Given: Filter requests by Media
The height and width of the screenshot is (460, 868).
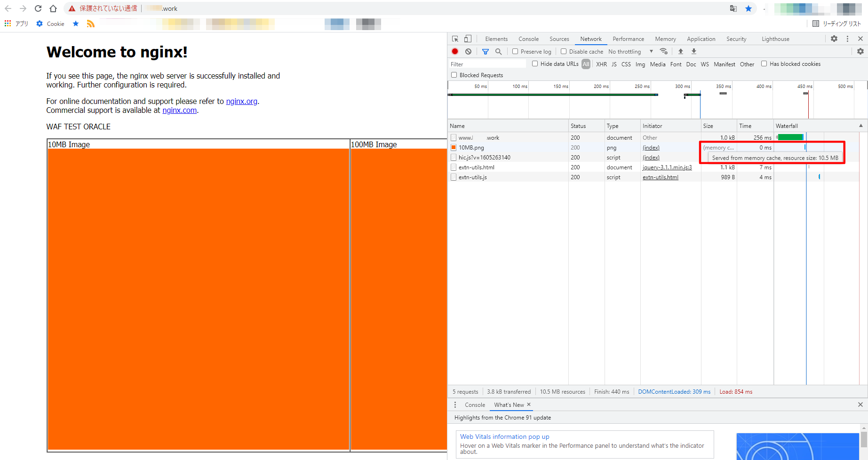Looking at the screenshot, I should click(x=658, y=64).
